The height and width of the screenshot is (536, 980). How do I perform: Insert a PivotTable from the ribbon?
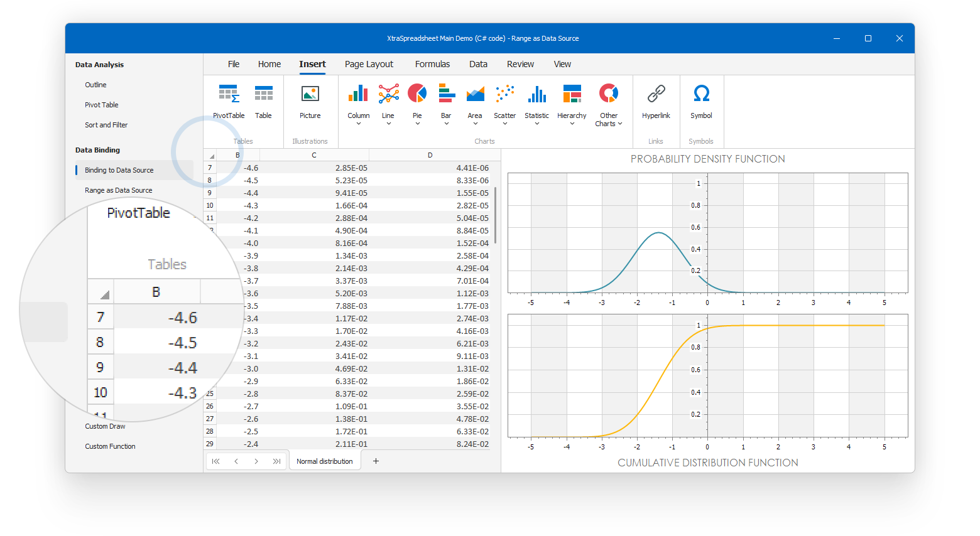(x=229, y=102)
